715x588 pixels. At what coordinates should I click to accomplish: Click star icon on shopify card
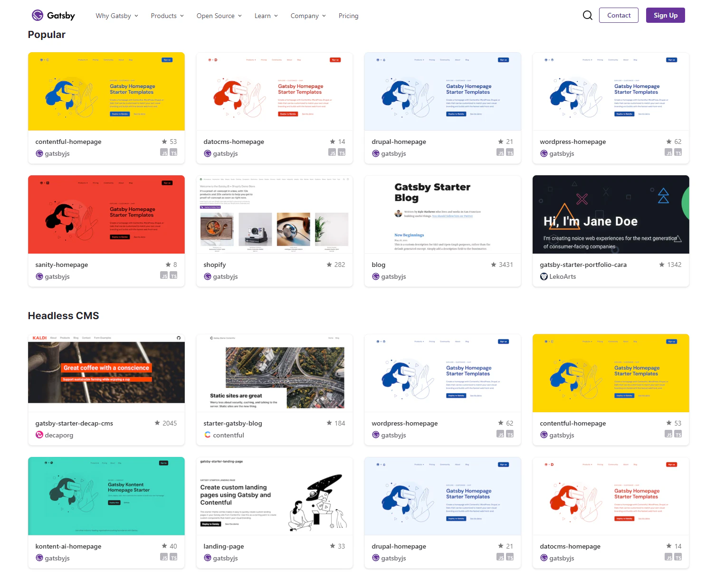click(x=329, y=265)
